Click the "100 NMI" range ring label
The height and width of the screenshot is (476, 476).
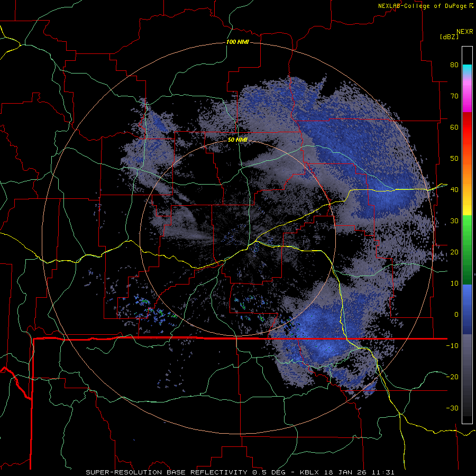(x=237, y=42)
